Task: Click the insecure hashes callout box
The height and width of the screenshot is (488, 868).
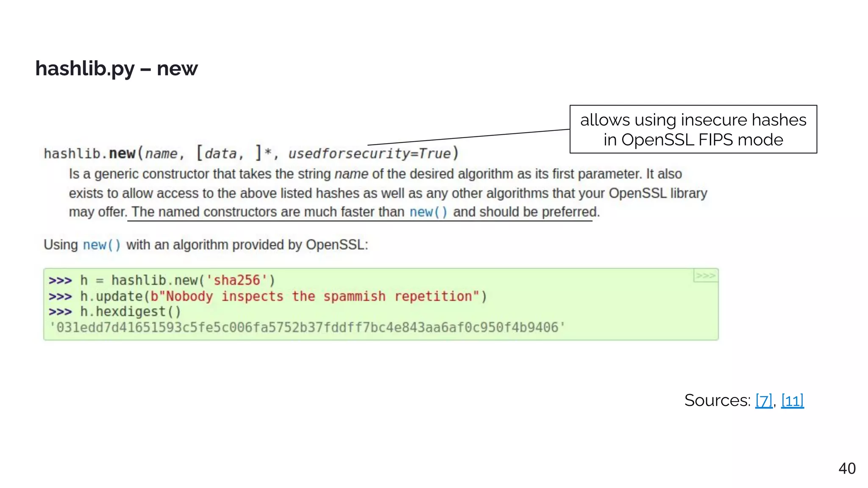Action: pyautogui.click(x=693, y=129)
